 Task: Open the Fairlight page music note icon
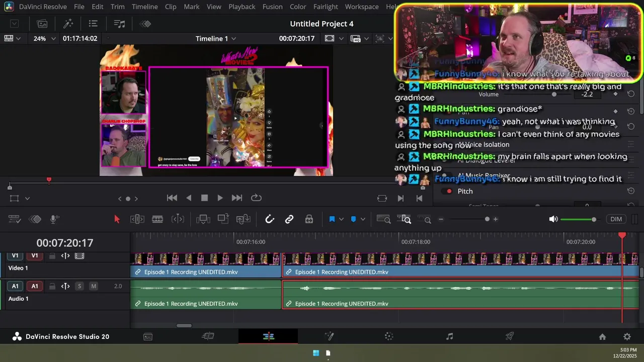coord(449,337)
